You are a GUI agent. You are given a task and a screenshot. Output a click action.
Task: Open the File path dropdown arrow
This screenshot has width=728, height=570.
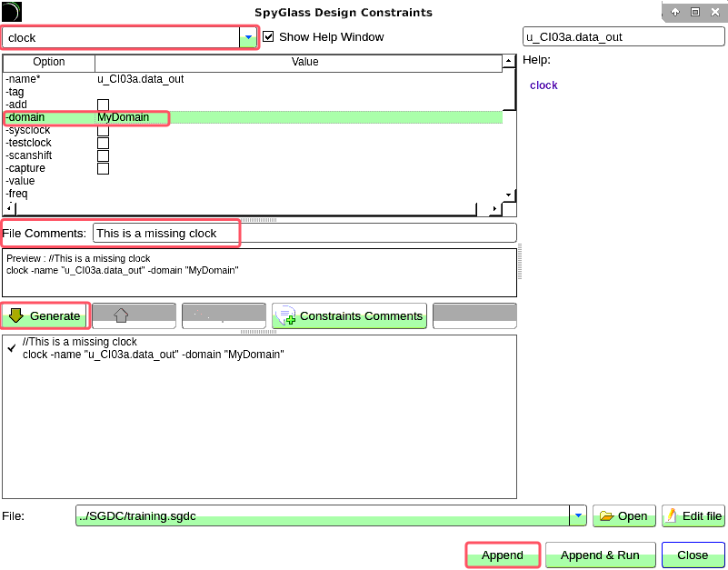(x=578, y=516)
